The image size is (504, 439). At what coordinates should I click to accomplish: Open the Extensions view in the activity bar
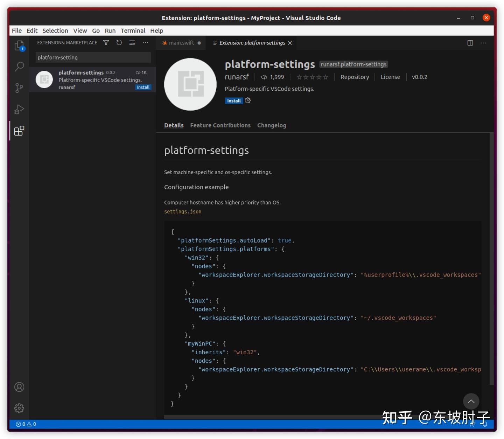click(x=19, y=131)
